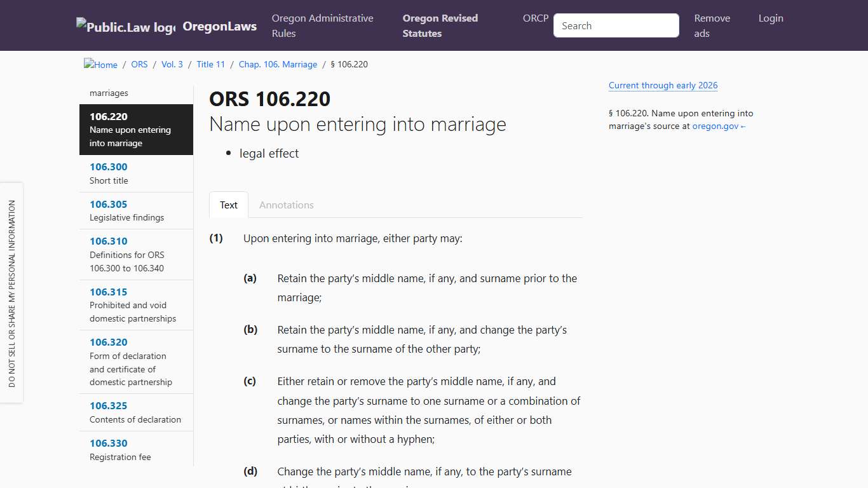868x488 pixels.
Task: Click the Search input field
Action: (x=615, y=25)
